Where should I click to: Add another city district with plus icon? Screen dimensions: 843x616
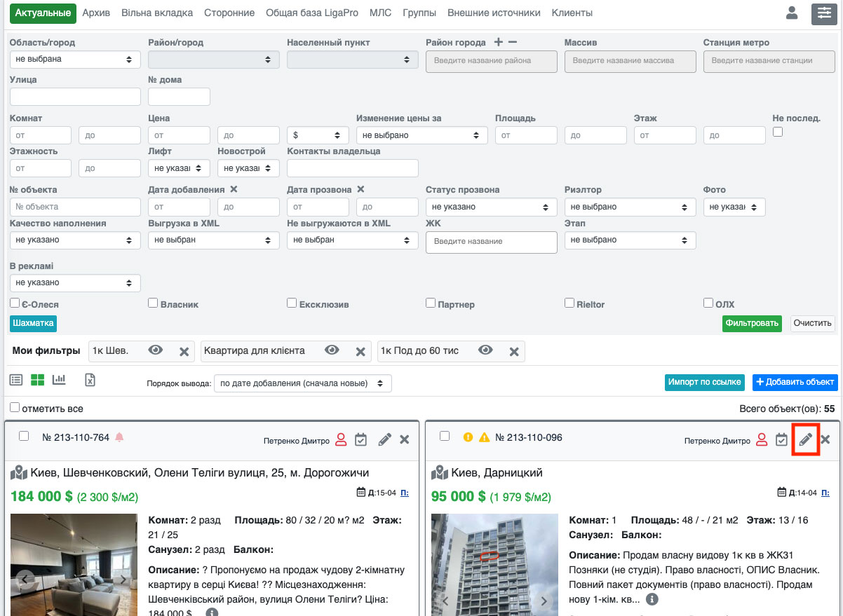point(499,42)
